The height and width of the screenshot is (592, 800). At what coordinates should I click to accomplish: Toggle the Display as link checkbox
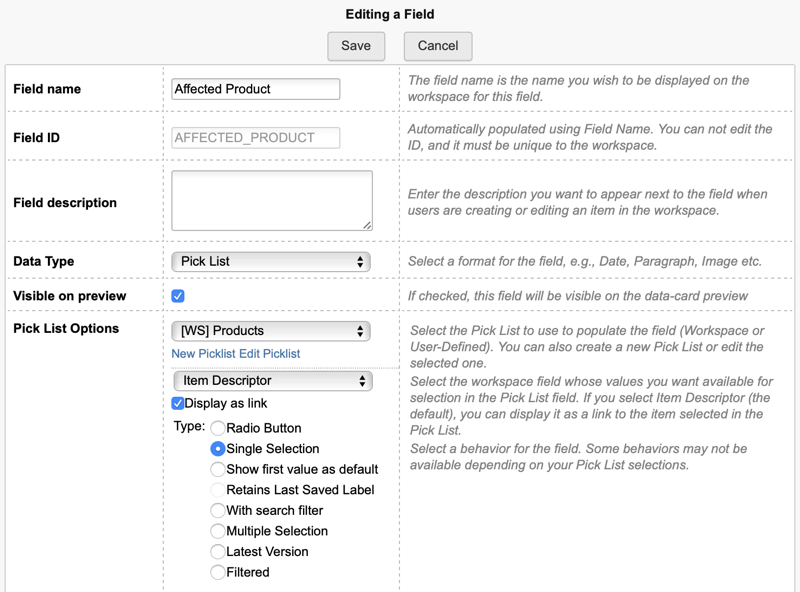point(178,404)
